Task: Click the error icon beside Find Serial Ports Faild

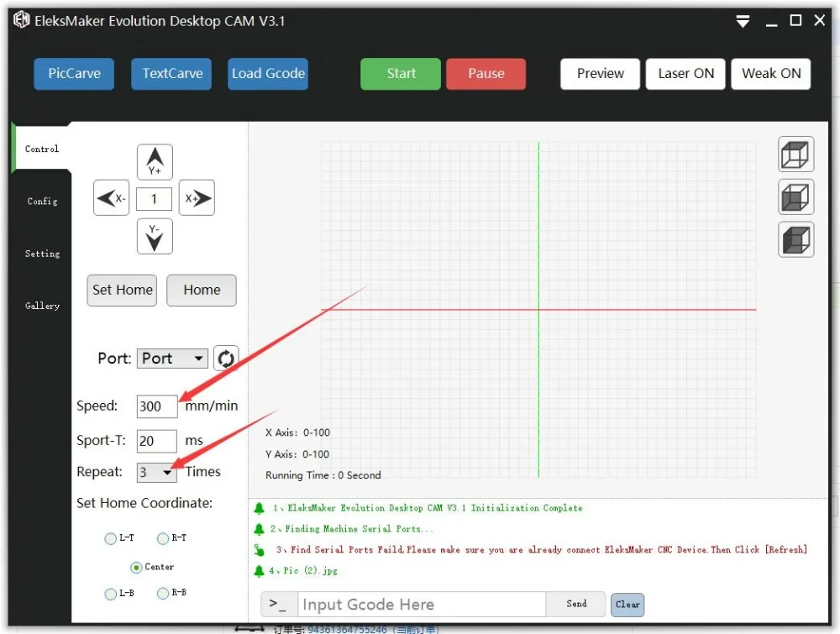Action: [x=260, y=550]
